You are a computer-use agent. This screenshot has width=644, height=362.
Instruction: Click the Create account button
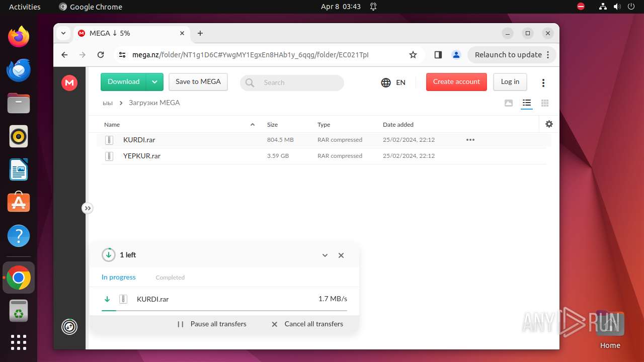click(x=456, y=82)
